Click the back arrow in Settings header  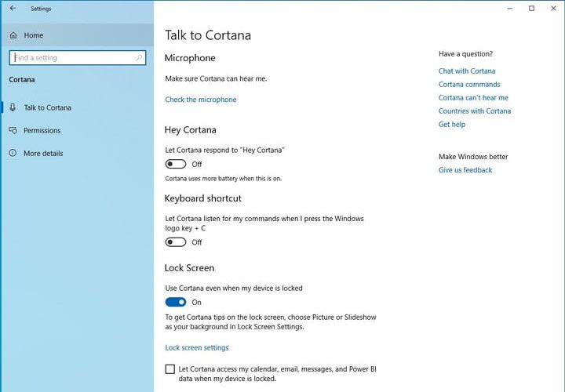[13, 9]
